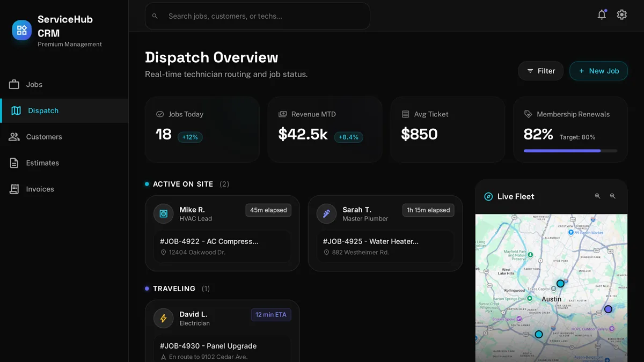Click the $850 average ticket value
The width and height of the screenshot is (644, 362).
pos(419,134)
